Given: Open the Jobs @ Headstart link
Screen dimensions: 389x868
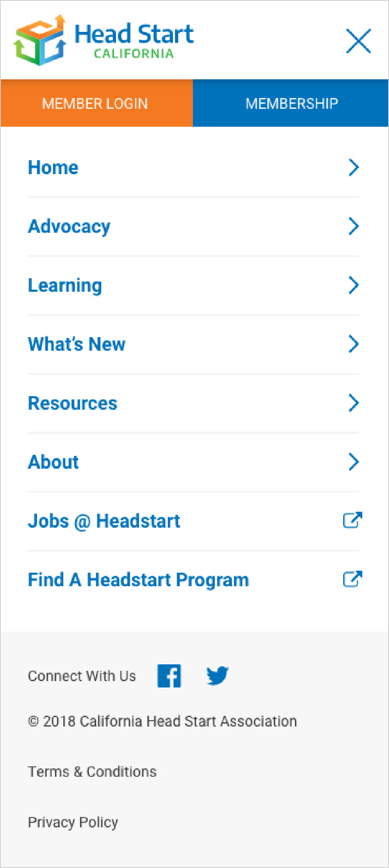Looking at the screenshot, I should pos(104,521).
